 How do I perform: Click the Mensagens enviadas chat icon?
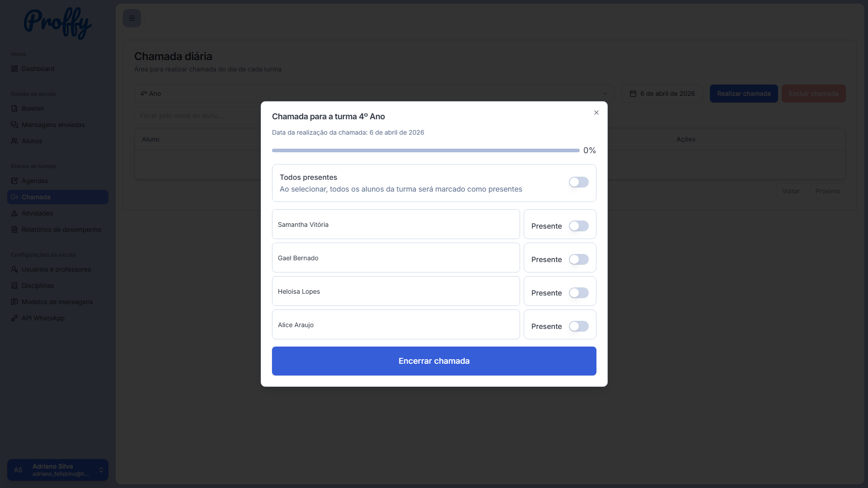pos(14,125)
